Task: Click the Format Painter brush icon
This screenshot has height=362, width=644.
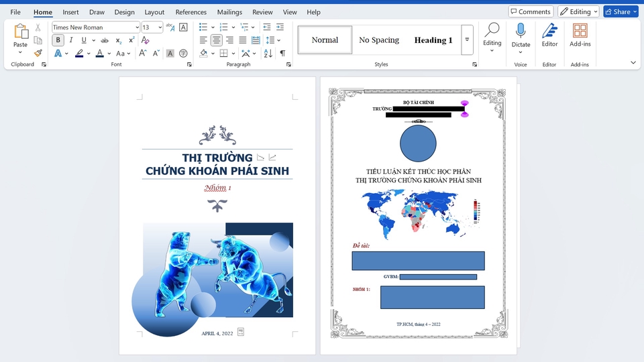Action: click(38, 53)
